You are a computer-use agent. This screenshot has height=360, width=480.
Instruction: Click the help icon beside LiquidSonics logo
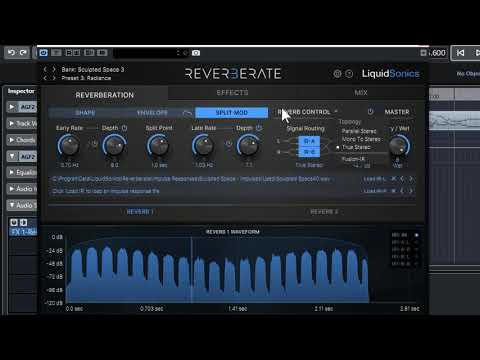pyautogui.click(x=349, y=74)
